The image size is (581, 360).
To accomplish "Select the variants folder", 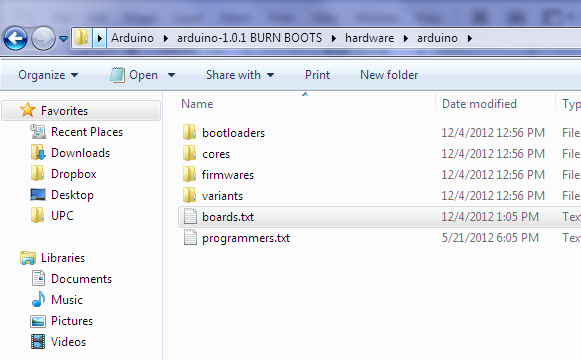I will [x=222, y=196].
